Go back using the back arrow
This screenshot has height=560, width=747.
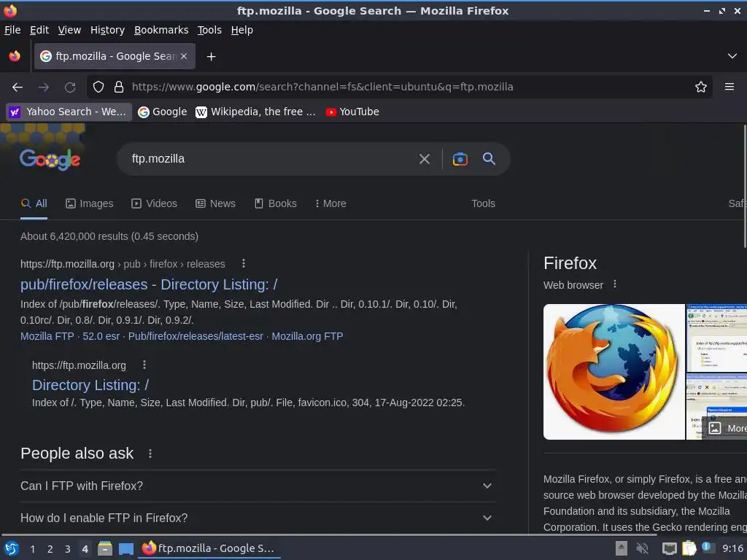click(x=18, y=87)
